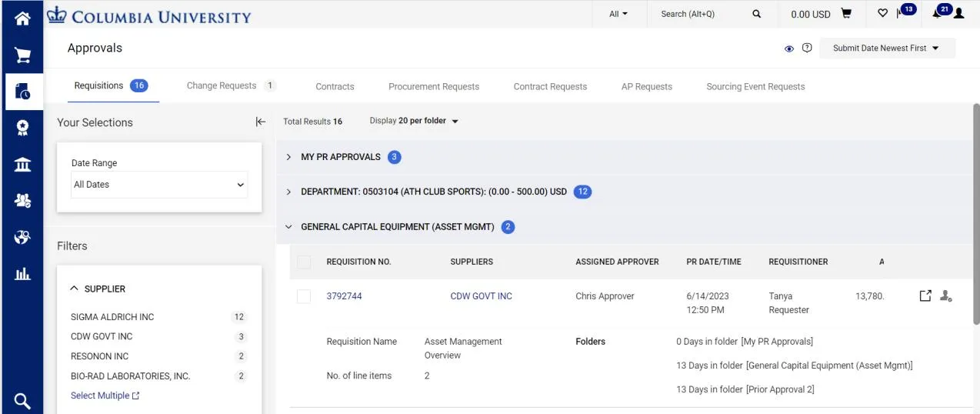Click the top search magnifier icon
Viewport: 980px width, 414px height.
756,14
